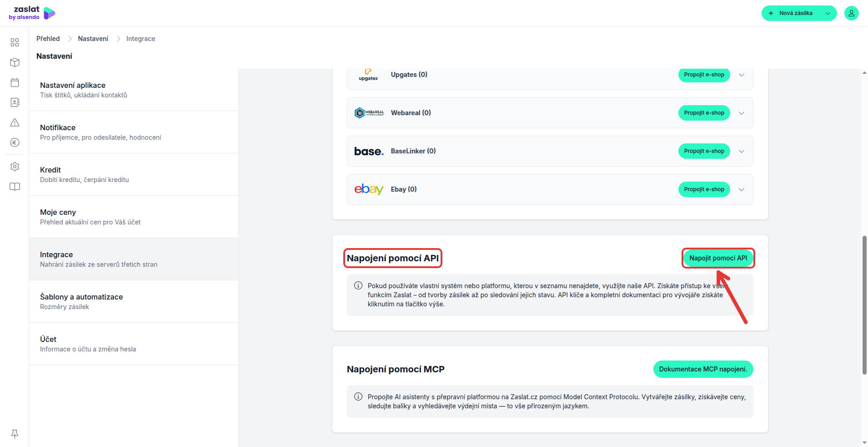Image resolution: width=868 pixels, height=447 pixels.
Task: Open the euro billing icon in sidebar
Action: pyautogui.click(x=15, y=142)
